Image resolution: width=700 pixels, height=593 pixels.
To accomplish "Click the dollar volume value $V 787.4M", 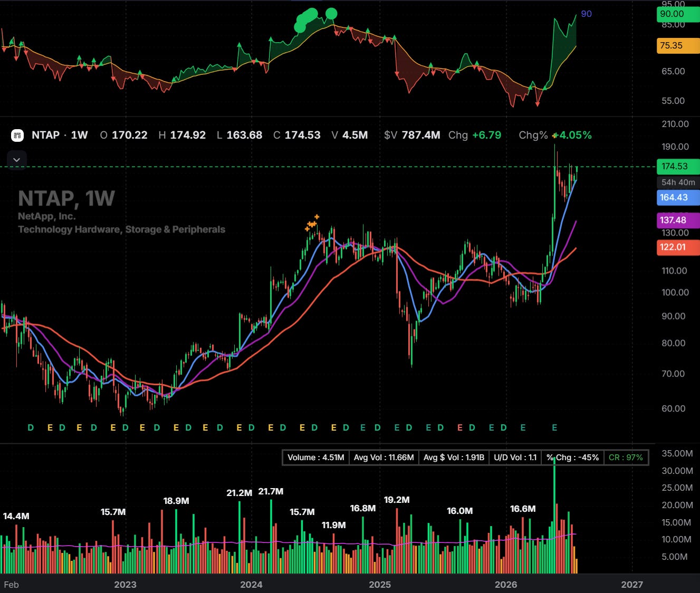I will [412, 135].
